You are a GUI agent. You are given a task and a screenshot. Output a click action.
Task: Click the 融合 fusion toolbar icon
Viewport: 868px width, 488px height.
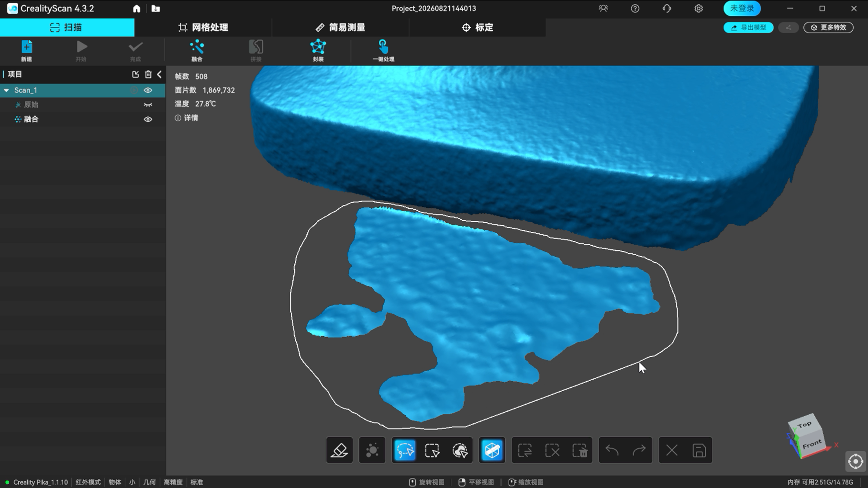pyautogui.click(x=197, y=51)
